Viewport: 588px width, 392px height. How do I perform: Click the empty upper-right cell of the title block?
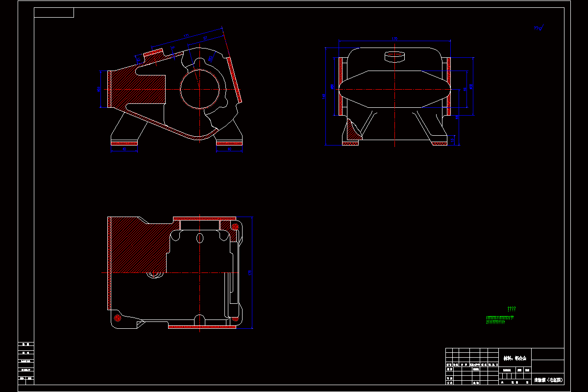point(547,354)
